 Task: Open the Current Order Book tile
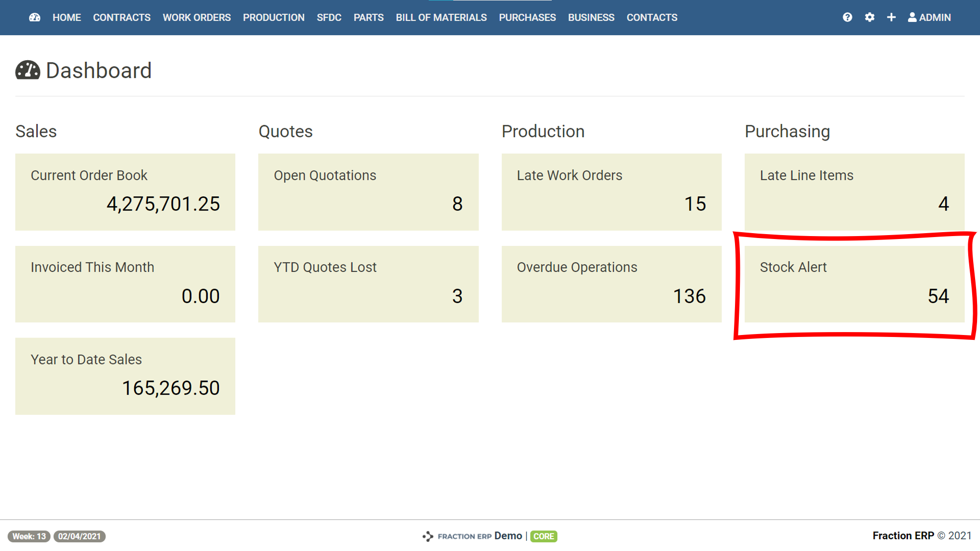click(125, 192)
